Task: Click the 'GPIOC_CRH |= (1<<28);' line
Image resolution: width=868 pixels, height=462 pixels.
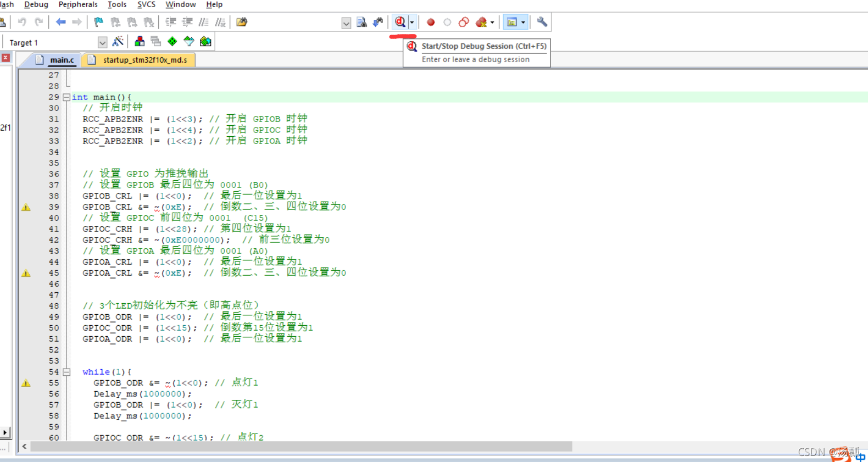Action: point(140,229)
